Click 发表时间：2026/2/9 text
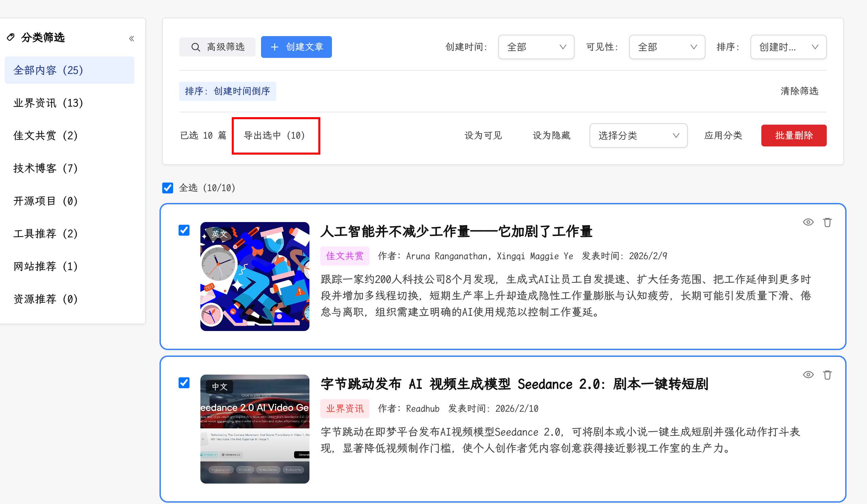Image resolution: width=867 pixels, height=504 pixels. (624, 256)
